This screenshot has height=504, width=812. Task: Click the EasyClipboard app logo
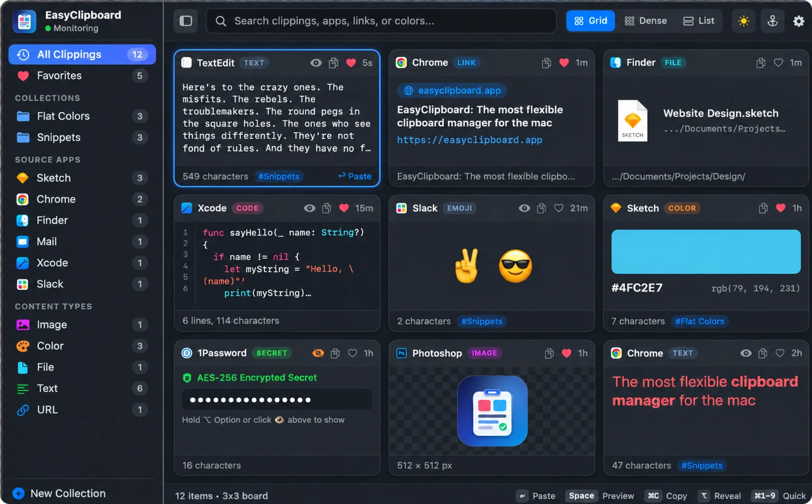tap(25, 21)
